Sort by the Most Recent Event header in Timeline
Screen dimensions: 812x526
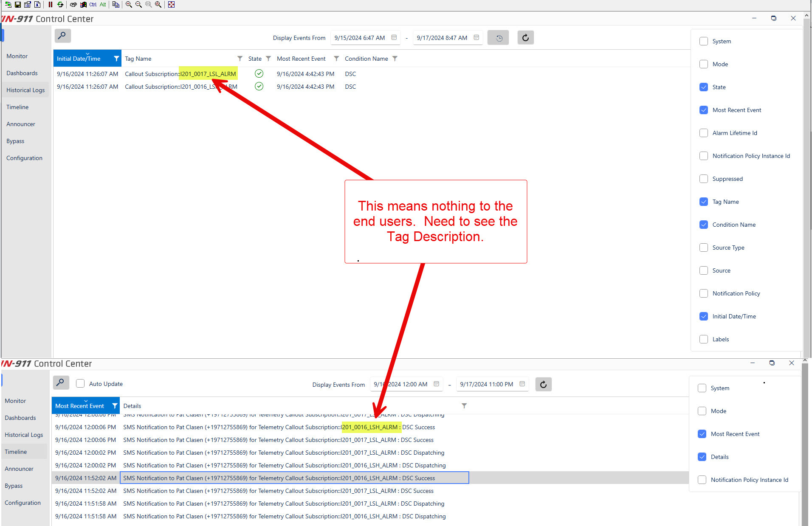point(80,406)
